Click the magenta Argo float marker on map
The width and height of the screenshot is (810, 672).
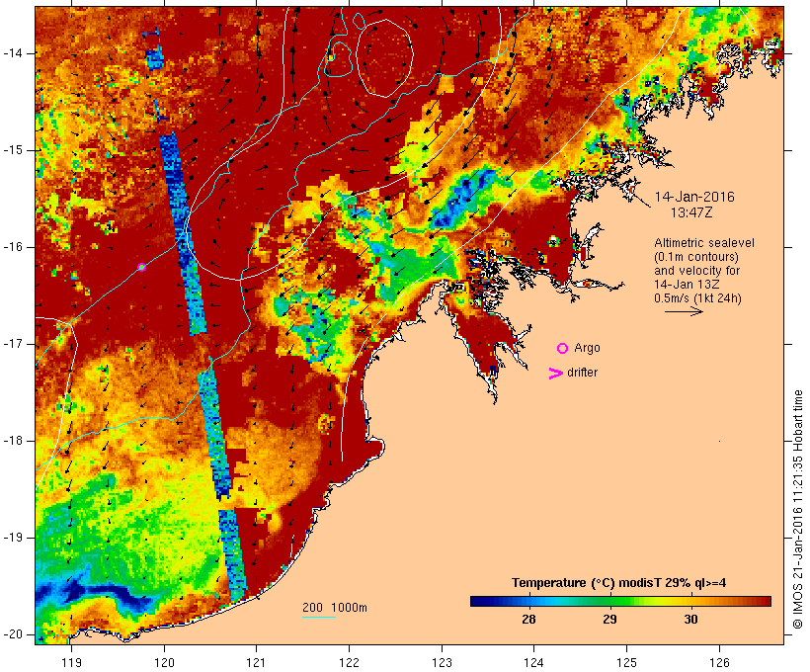click(x=141, y=267)
